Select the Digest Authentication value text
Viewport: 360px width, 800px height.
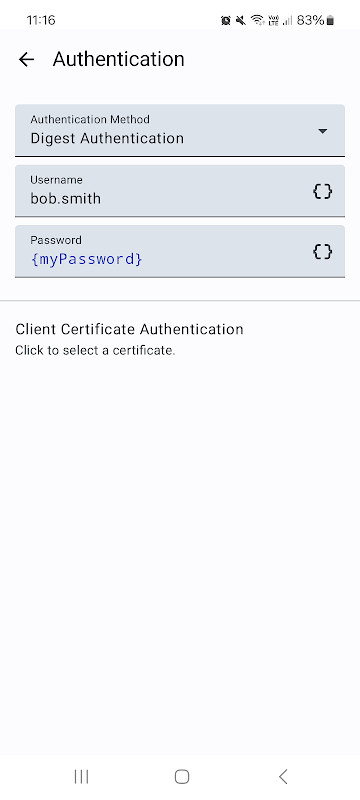[x=107, y=138]
